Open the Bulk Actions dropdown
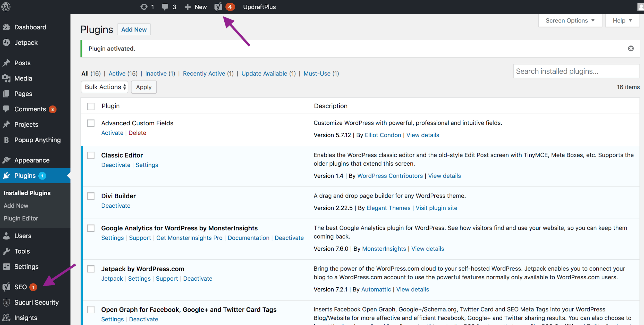This screenshot has height=325, width=644. (105, 87)
